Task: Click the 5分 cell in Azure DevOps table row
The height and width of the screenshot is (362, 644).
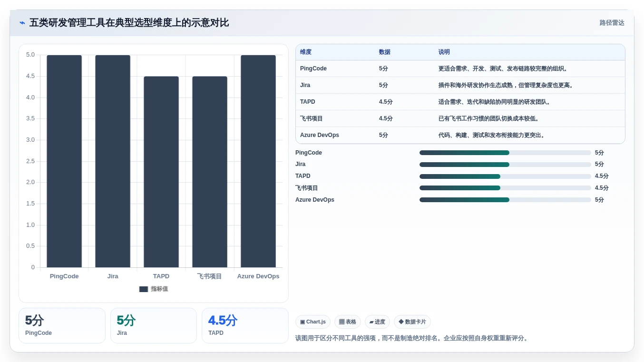Action: point(383,135)
